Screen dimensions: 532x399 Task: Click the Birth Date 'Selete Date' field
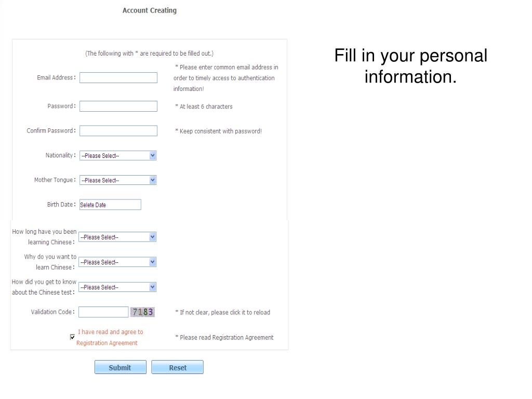tap(110, 205)
